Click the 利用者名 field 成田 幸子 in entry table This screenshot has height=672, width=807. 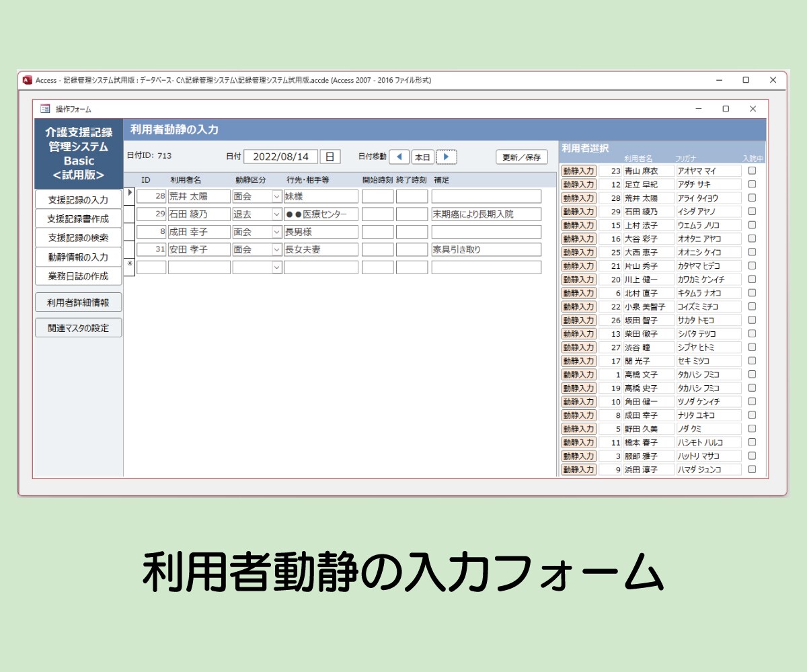[x=199, y=232]
